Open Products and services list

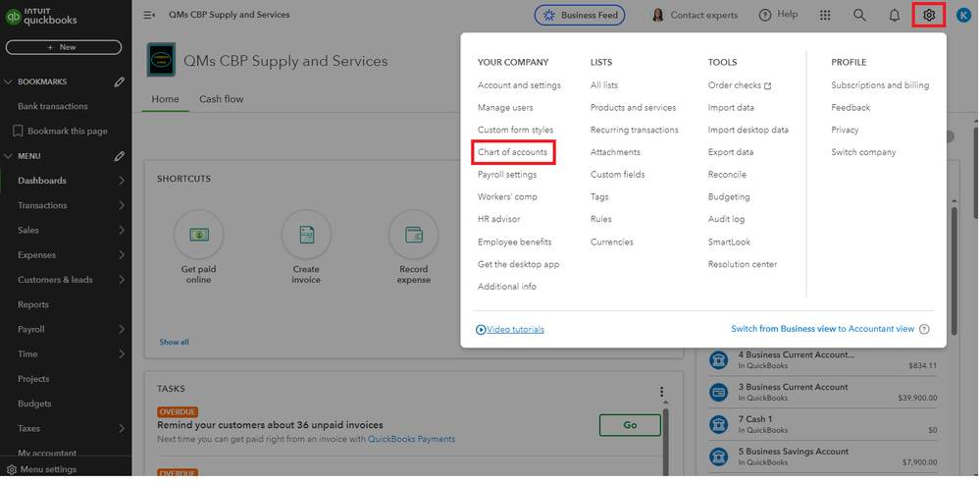(x=633, y=108)
